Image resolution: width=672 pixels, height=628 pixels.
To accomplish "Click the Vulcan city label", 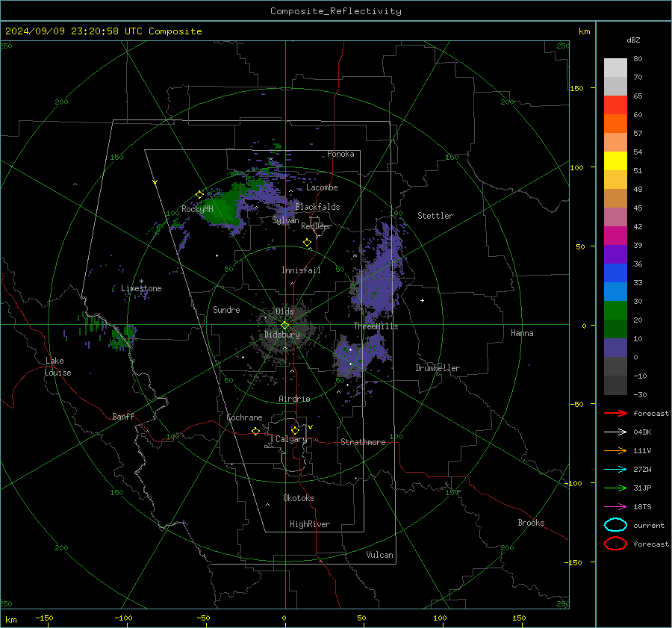I will point(379,555).
